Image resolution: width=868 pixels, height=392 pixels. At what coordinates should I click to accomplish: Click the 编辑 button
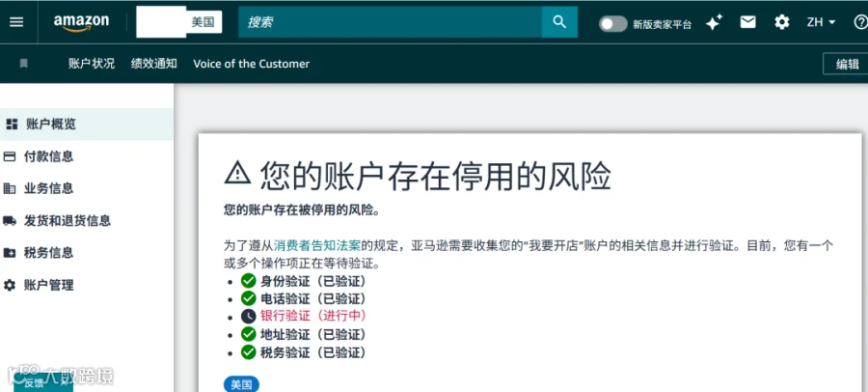847,64
